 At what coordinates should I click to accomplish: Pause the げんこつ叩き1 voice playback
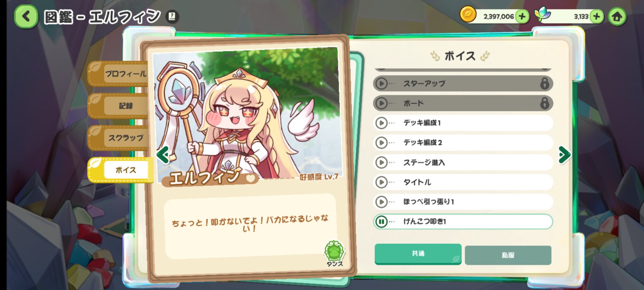pos(382,222)
